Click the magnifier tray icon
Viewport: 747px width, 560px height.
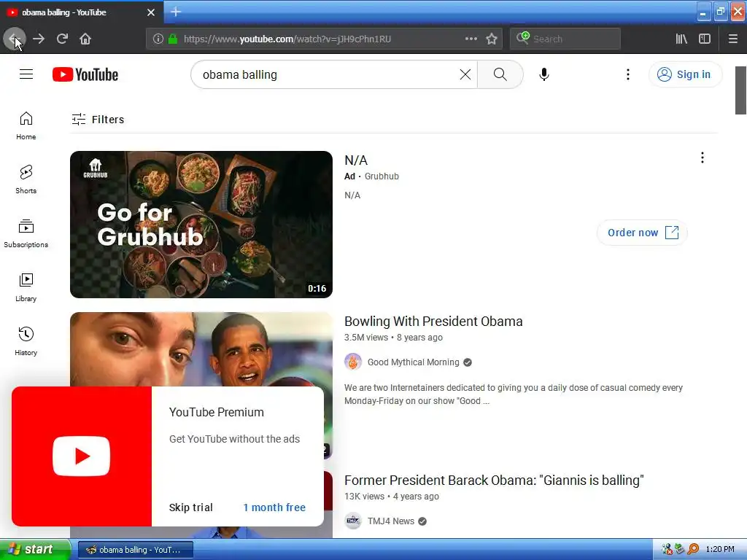(x=693, y=550)
